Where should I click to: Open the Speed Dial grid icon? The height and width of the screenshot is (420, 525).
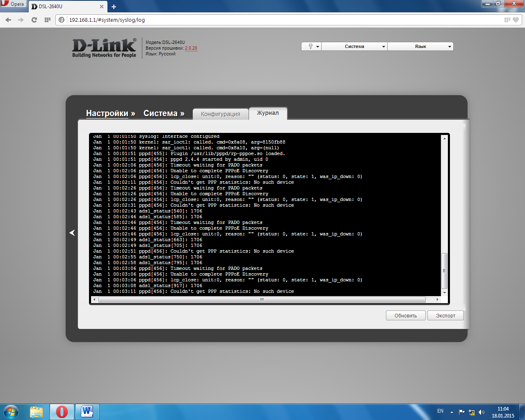click(47, 20)
